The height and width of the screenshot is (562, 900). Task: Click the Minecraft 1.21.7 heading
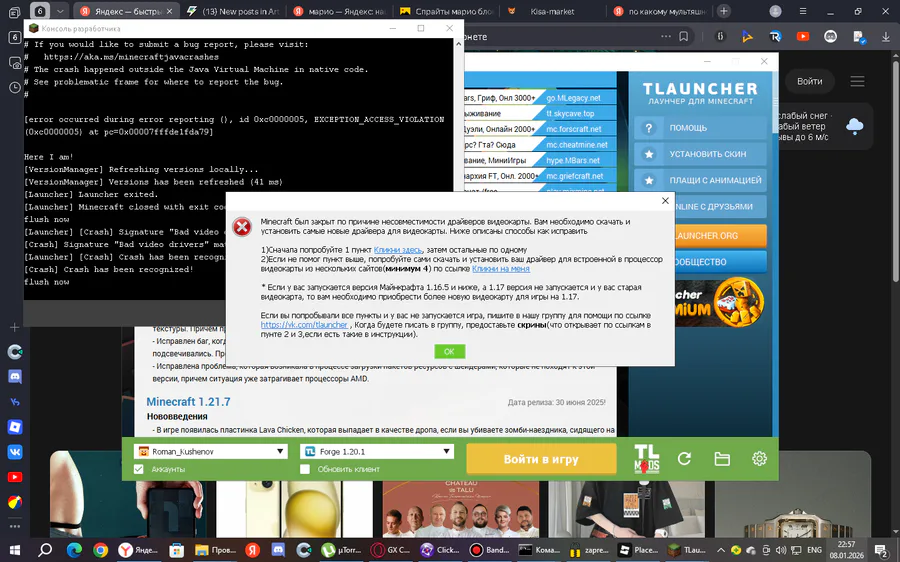pyautogui.click(x=188, y=402)
